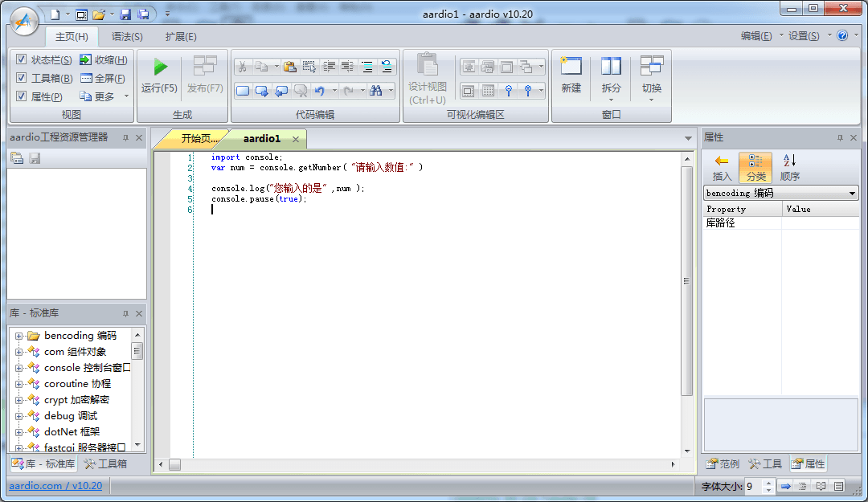Click the binoculars find icon

click(376, 91)
